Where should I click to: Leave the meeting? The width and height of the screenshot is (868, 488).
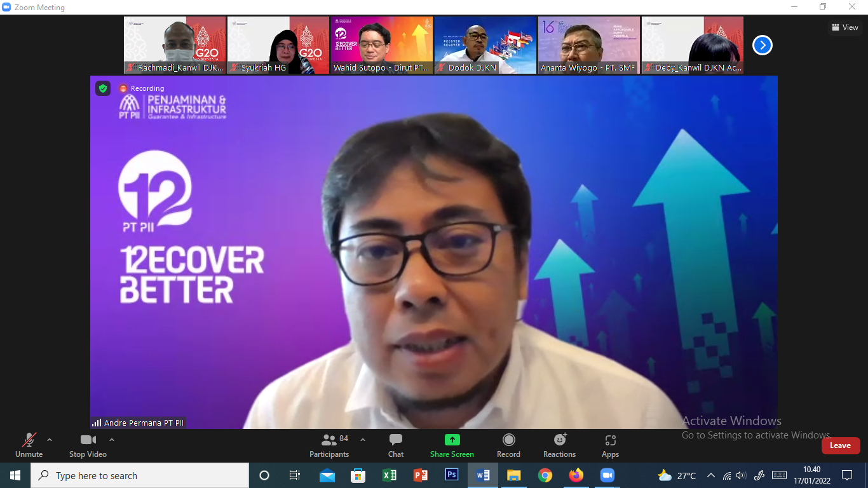840,445
